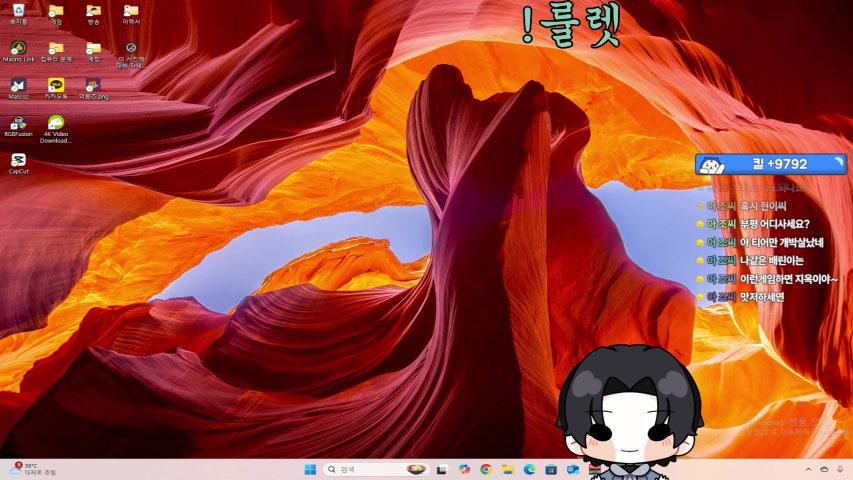Open the 휴지통 Recycle Bin icon
Viewport: 853px width, 480px height.
pos(18,14)
